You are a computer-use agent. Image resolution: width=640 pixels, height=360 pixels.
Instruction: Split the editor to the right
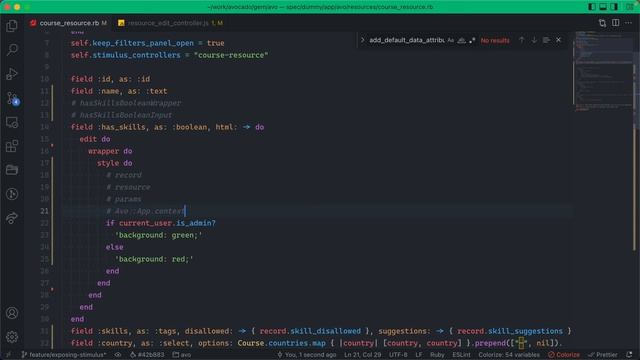point(616,23)
